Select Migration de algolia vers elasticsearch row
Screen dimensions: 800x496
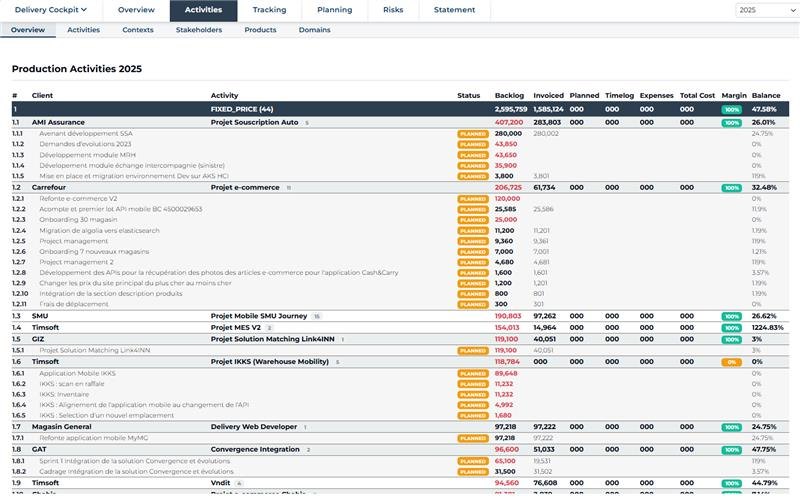[400, 231]
